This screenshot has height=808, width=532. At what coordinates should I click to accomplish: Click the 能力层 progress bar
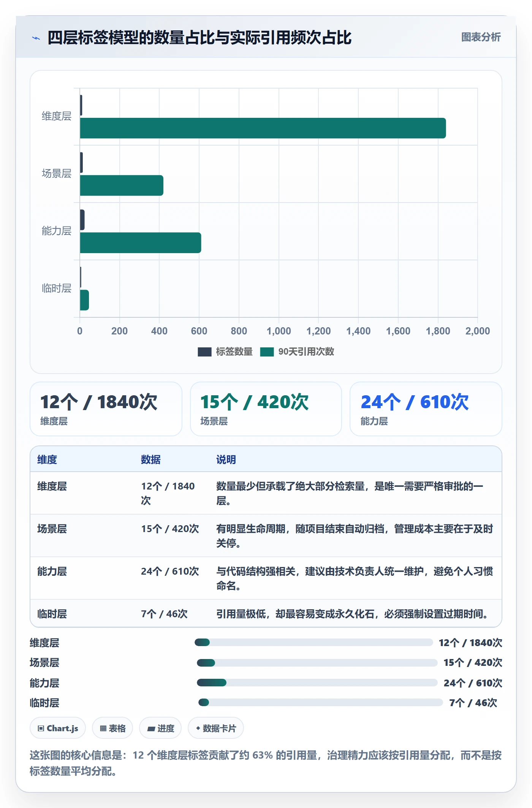pyautogui.click(x=317, y=683)
